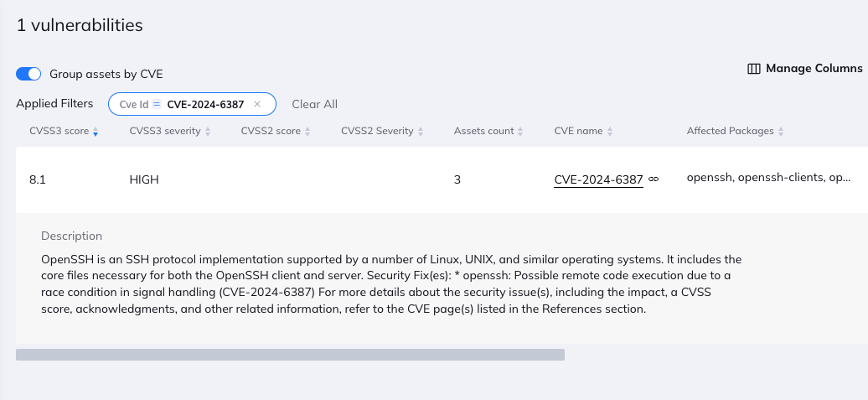The width and height of the screenshot is (868, 400).
Task: Sort by Assets count column
Action: coord(488,131)
